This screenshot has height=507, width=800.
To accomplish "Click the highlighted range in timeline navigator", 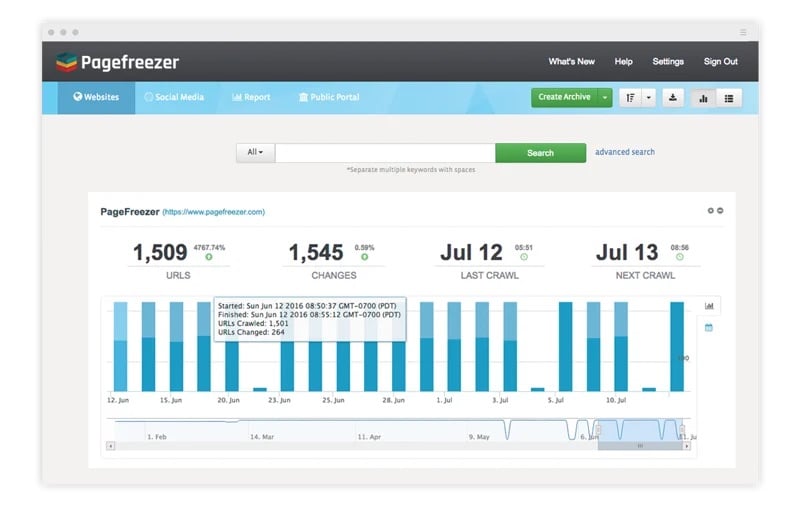I will (x=640, y=430).
